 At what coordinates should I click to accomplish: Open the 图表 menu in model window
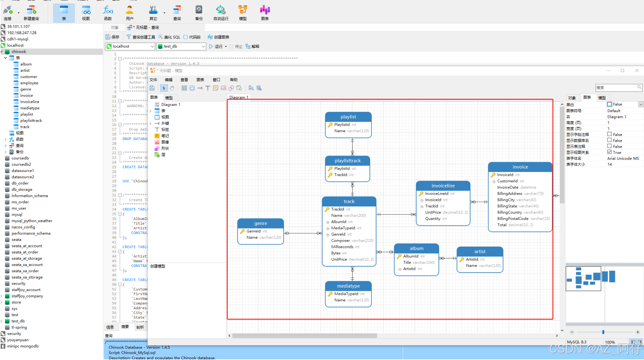[x=200, y=80]
